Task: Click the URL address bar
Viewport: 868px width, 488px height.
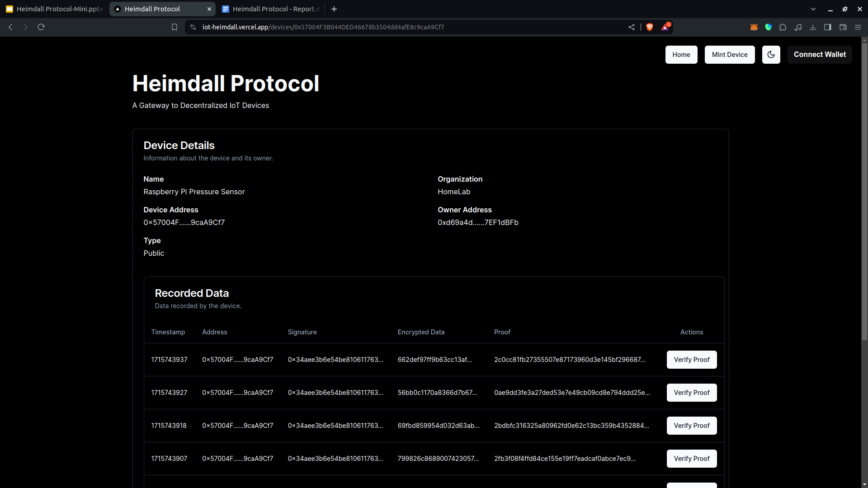Action: 407,27
